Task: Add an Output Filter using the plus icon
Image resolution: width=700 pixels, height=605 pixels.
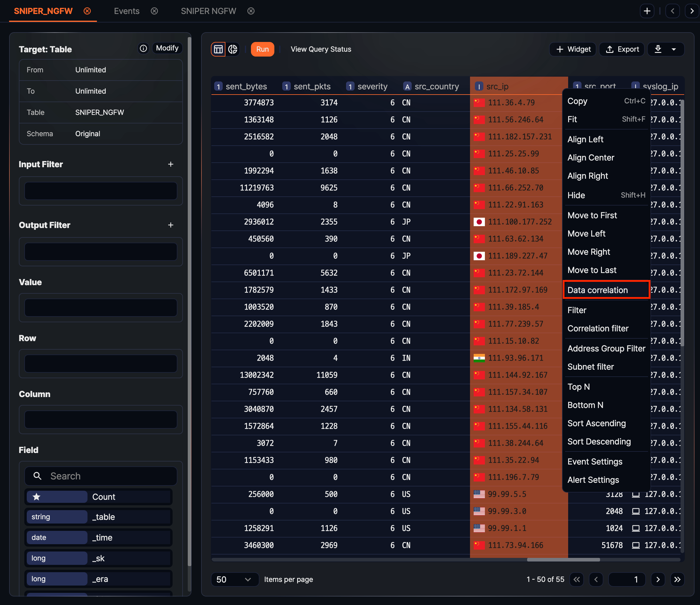Action: click(x=171, y=225)
